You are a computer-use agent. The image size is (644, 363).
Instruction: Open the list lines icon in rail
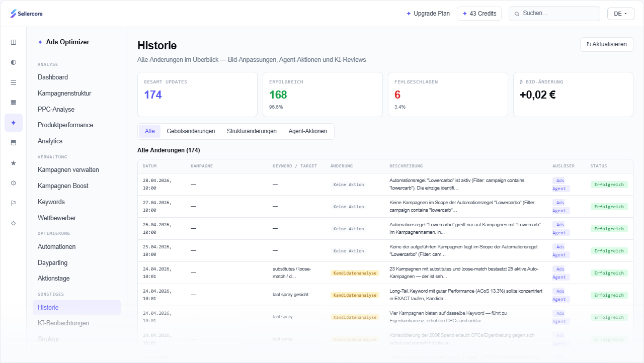coord(13,82)
